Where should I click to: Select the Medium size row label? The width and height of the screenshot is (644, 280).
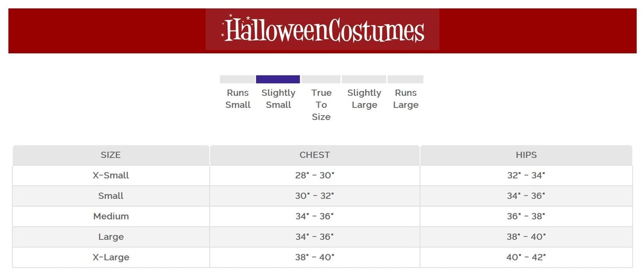[x=110, y=216]
